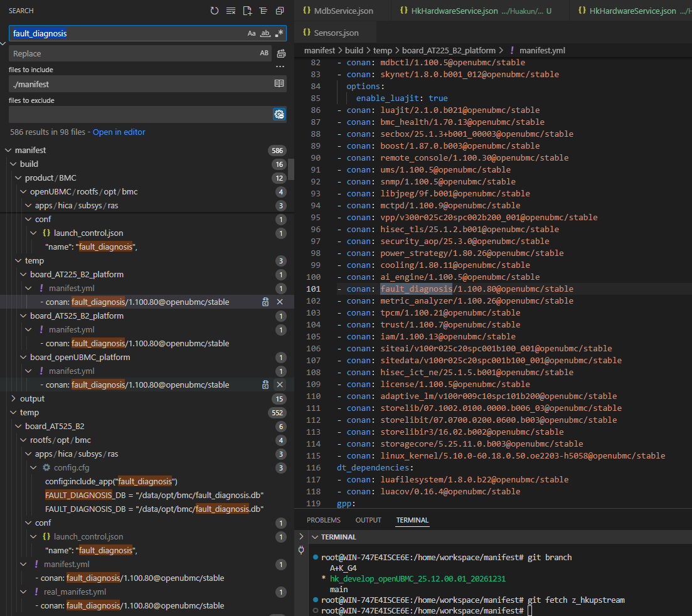Click the Replace All icon
Viewport: 692px width, 616px height.
tap(281, 54)
